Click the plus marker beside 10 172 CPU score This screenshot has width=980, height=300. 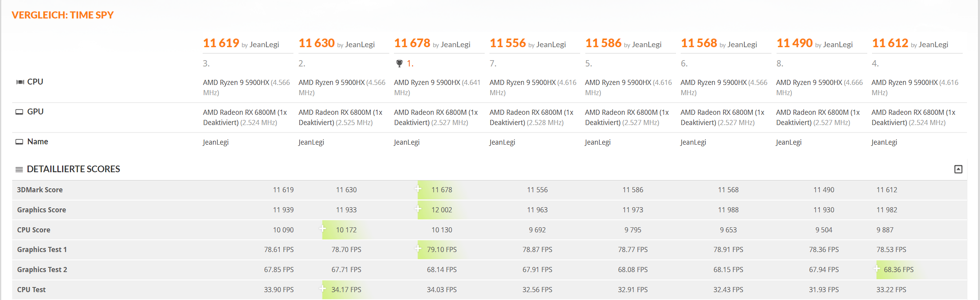coord(322,229)
